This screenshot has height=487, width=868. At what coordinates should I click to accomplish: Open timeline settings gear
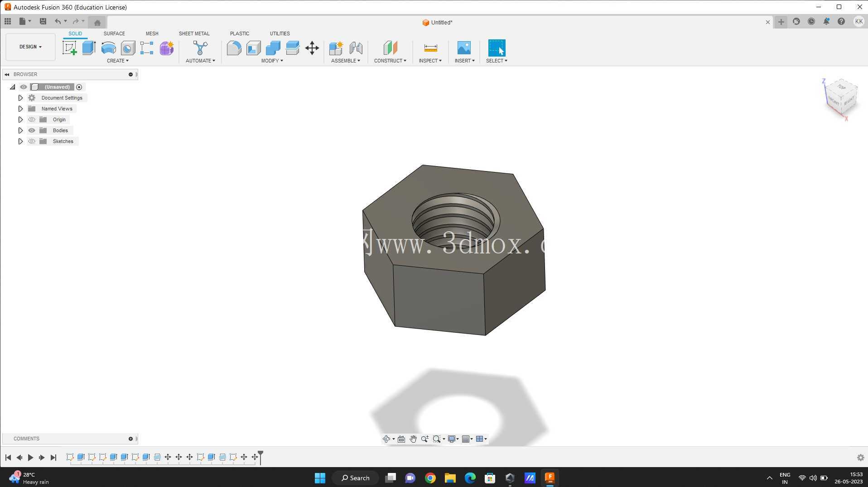tap(860, 458)
